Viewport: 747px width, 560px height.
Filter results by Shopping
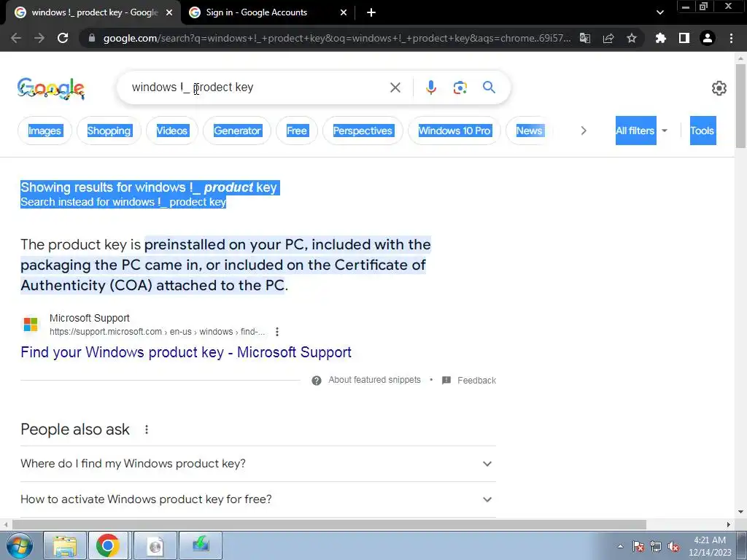point(109,131)
